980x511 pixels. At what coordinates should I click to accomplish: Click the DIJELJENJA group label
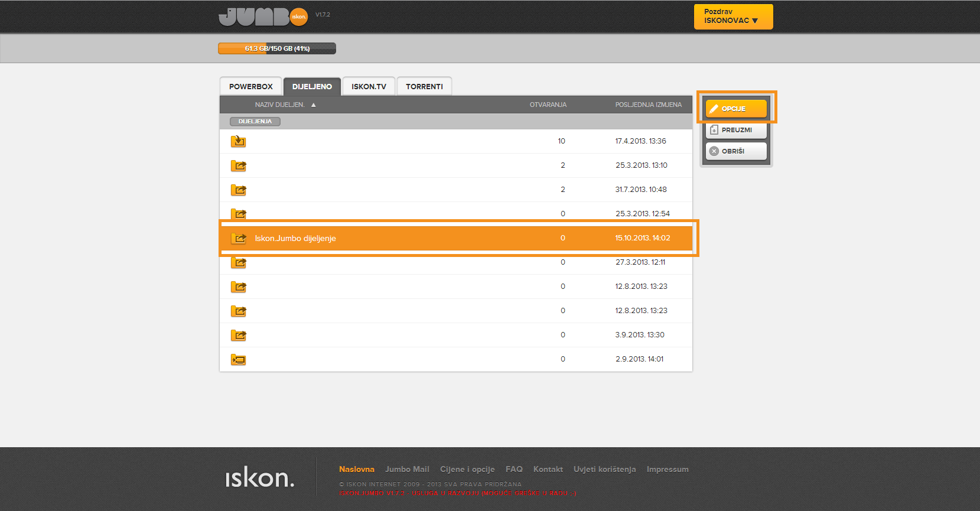(x=255, y=122)
